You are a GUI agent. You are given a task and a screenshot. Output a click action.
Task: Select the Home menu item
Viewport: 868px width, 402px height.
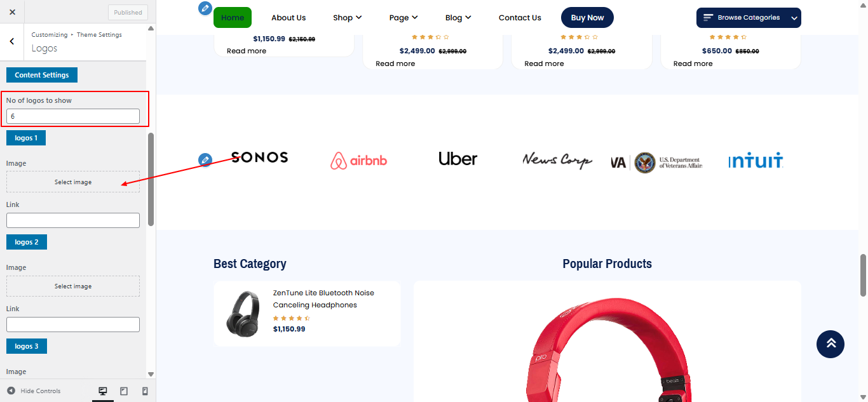click(232, 17)
